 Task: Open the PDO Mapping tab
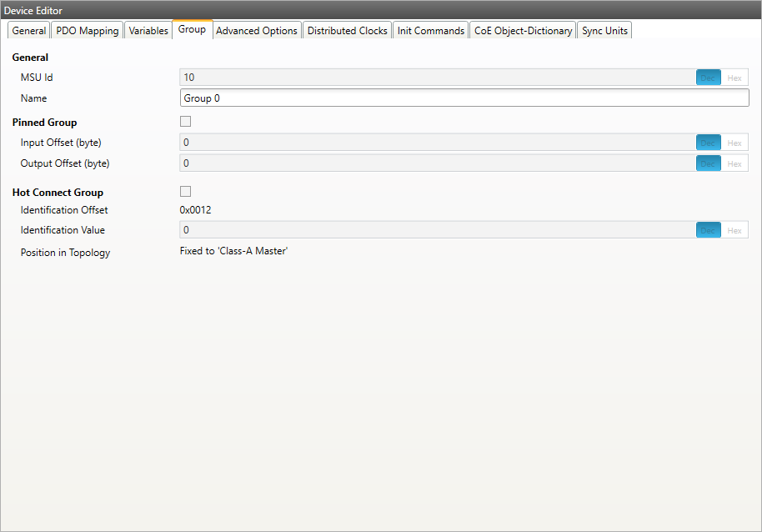[88, 31]
